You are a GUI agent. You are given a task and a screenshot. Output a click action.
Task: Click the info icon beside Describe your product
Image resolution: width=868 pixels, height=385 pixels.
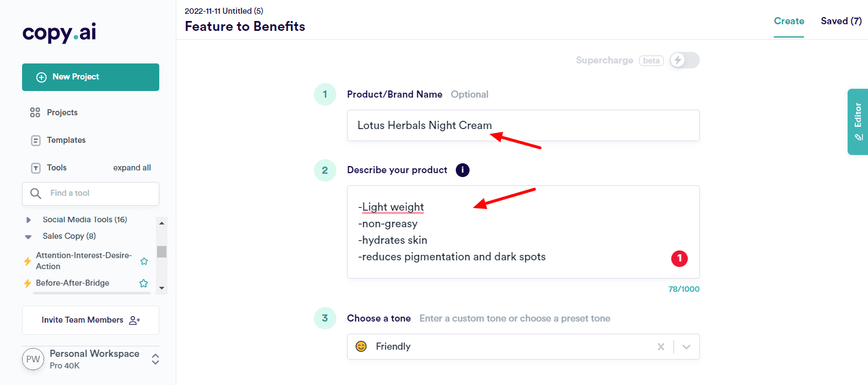coord(462,170)
